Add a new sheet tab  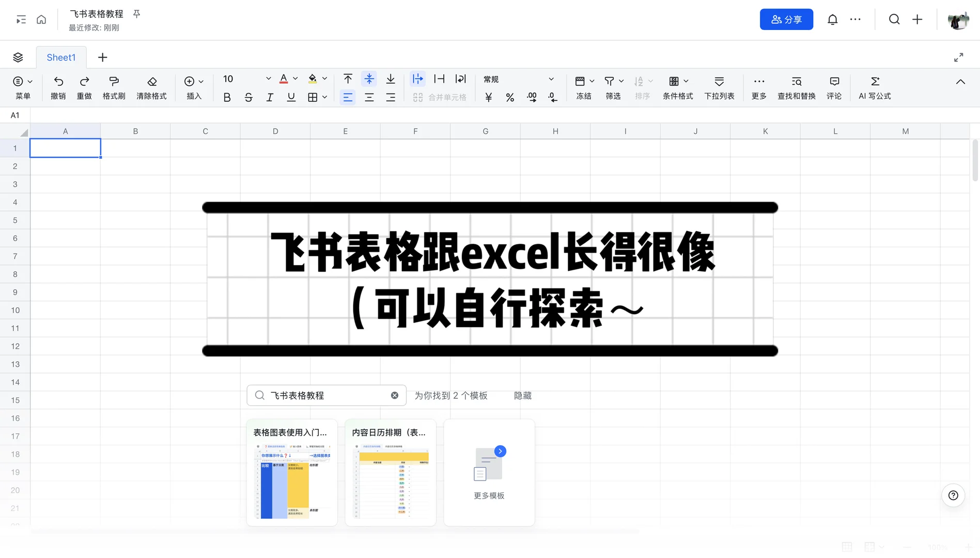[102, 57]
